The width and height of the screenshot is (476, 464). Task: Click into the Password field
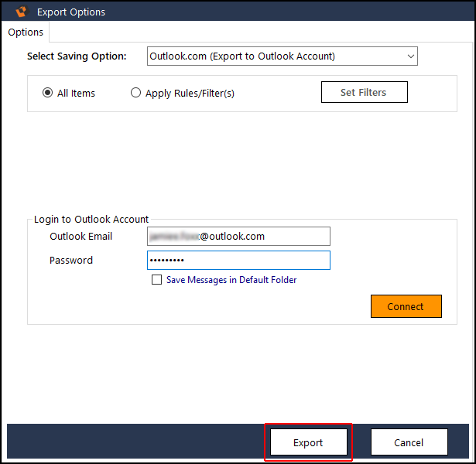tap(238, 260)
